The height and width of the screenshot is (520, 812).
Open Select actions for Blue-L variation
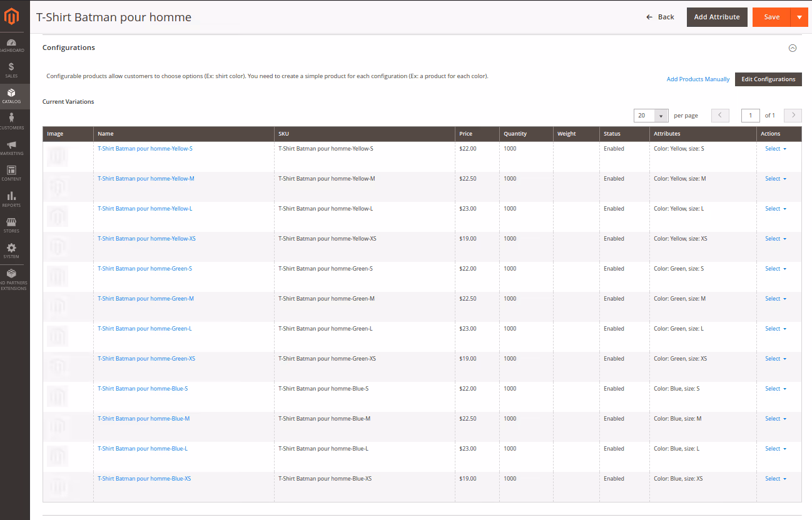[776, 449]
